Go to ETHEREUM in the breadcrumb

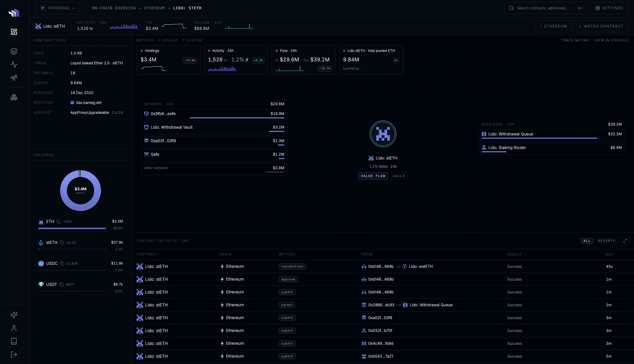(x=154, y=8)
